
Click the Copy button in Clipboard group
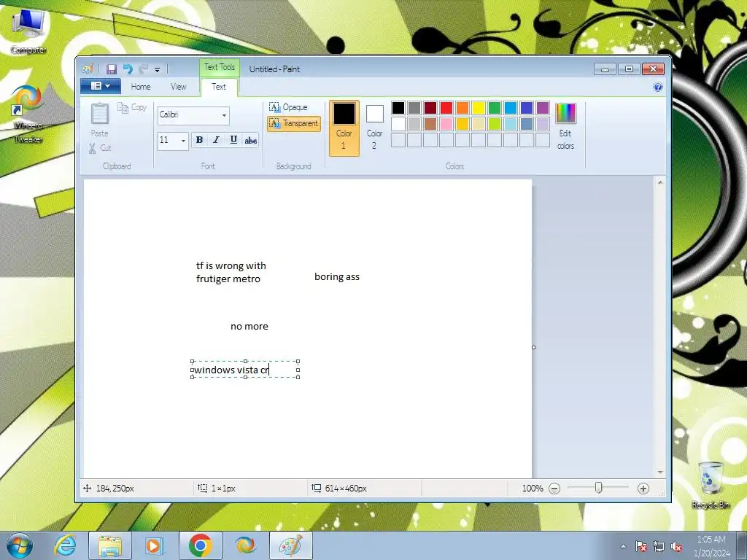tap(132, 108)
